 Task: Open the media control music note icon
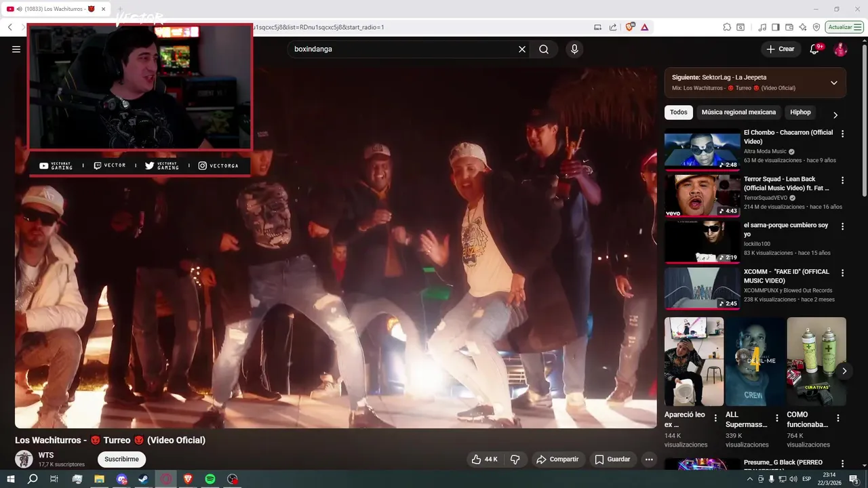click(x=763, y=27)
